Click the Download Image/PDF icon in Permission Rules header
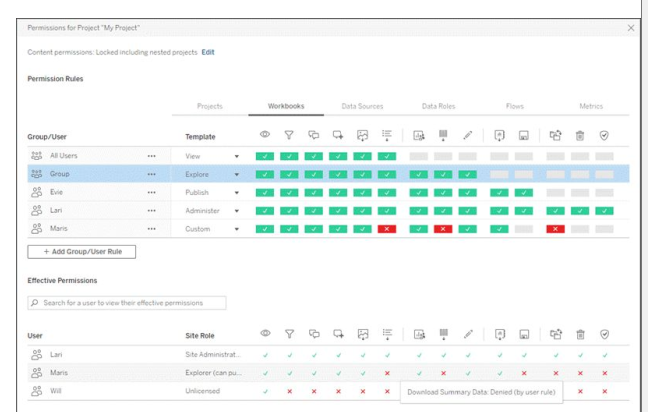 [362, 136]
